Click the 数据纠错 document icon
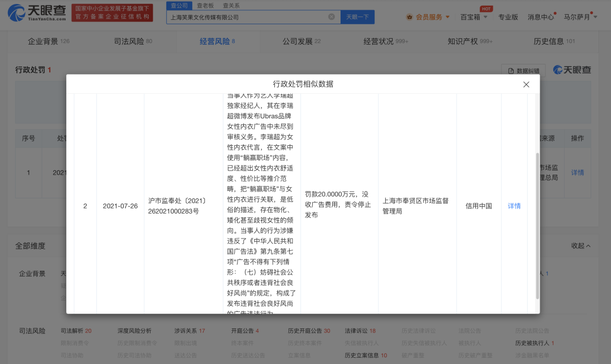The width and height of the screenshot is (611, 364). pos(511,71)
